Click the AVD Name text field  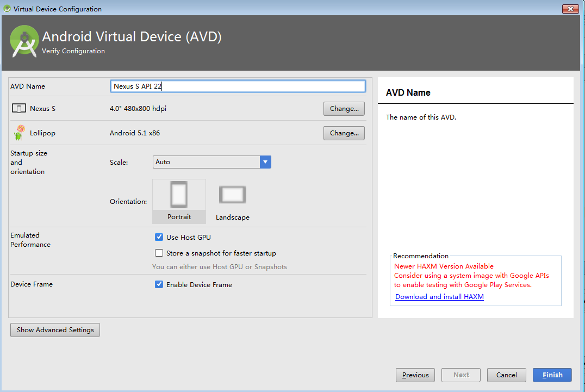tap(238, 86)
